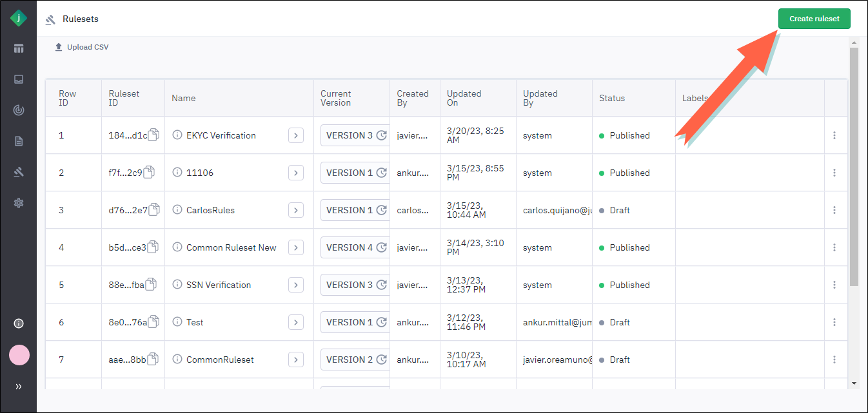Expand the sidebar with double chevron

point(19,387)
